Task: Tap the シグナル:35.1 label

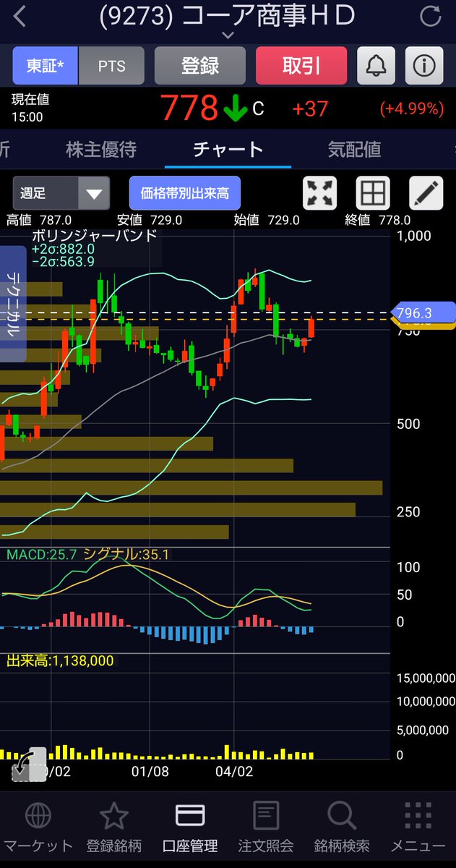Action: pyautogui.click(x=126, y=555)
